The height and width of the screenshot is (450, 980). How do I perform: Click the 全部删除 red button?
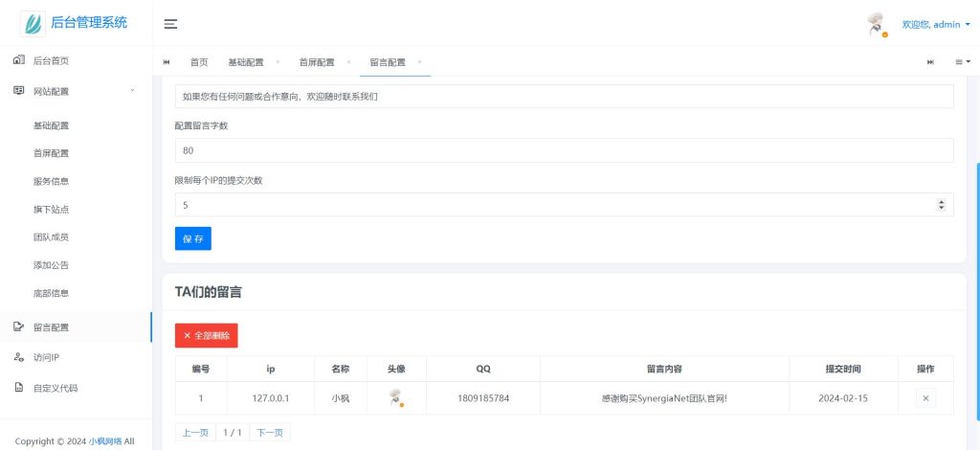tap(207, 336)
